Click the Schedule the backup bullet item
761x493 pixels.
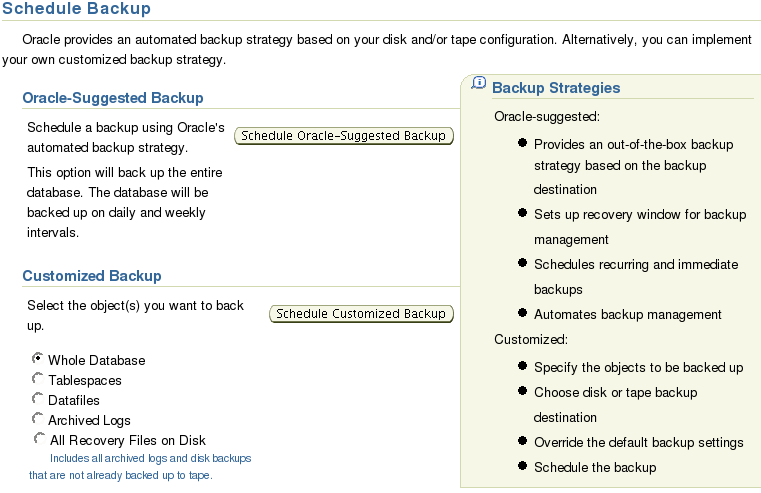click(595, 467)
